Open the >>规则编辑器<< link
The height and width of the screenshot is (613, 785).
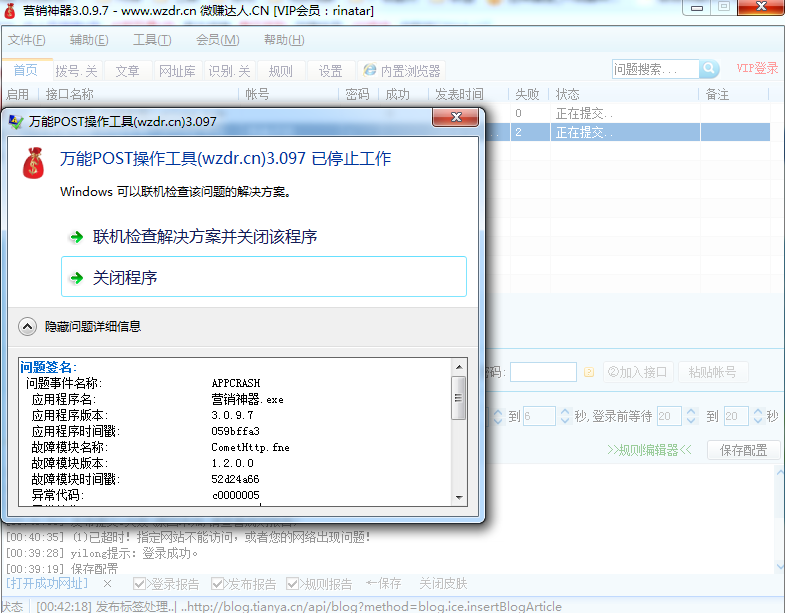point(649,450)
